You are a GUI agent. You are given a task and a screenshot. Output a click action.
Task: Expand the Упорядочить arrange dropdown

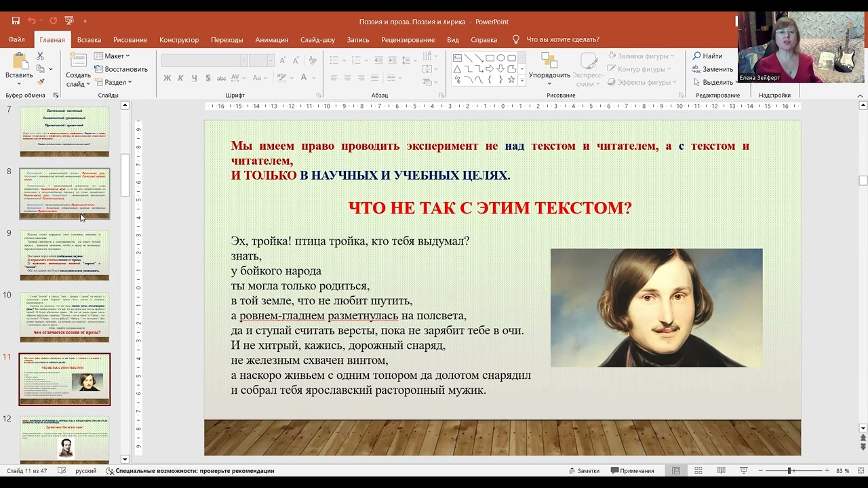pos(549,79)
